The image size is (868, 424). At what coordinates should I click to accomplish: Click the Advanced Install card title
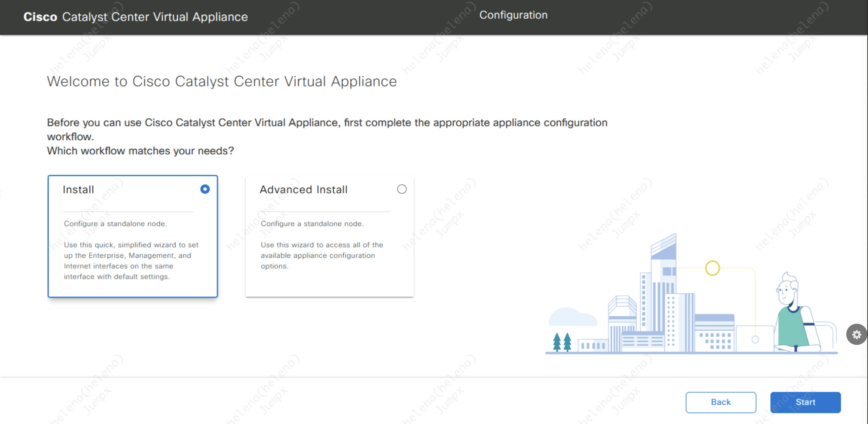[x=303, y=190]
